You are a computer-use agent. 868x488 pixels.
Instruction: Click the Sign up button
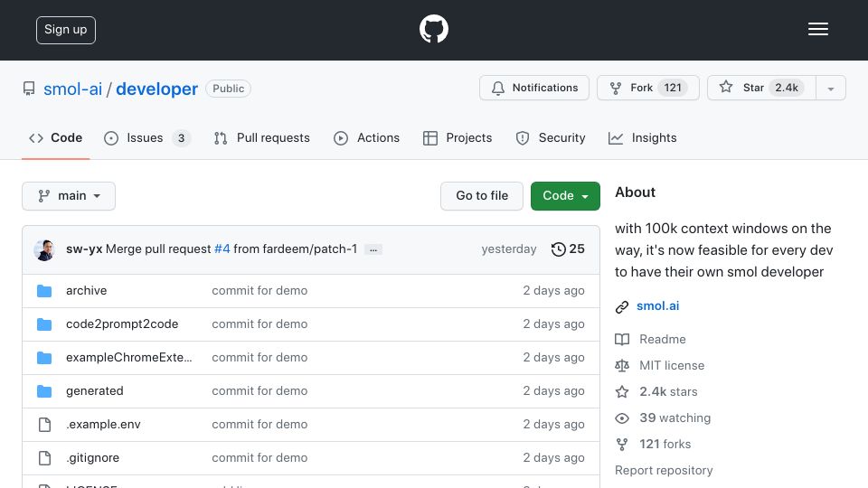pos(66,30)
